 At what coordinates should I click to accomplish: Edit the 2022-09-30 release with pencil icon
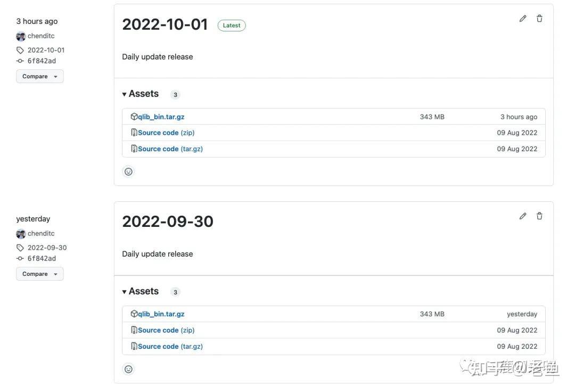523,216
